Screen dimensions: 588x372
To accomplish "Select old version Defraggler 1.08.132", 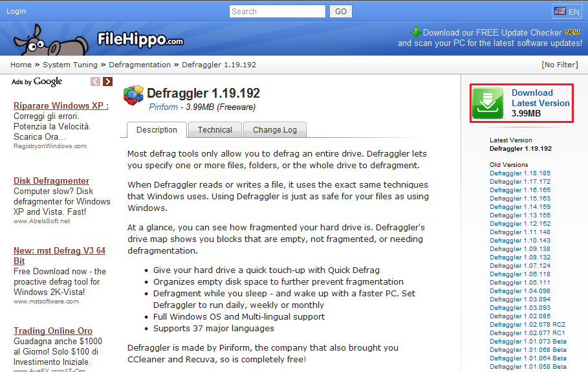I will pyautogui.click(x=520, y=257).
